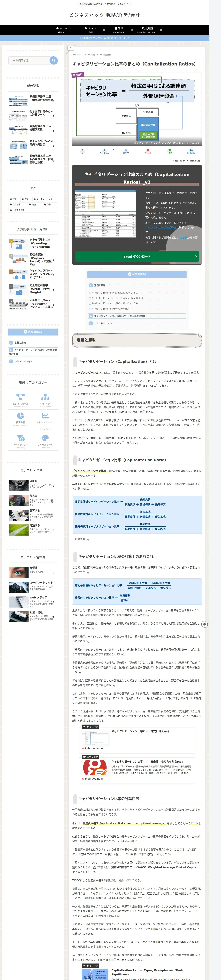Click the Excel ダウンロード button
Viewport: 221px width, 980px height.
click(x=137, y=256)
